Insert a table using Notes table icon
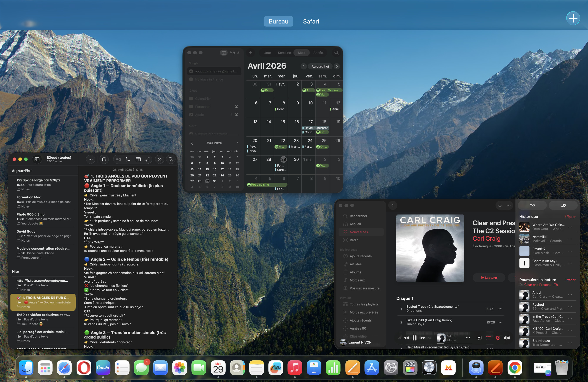588x382 pixels. (138, 159)
